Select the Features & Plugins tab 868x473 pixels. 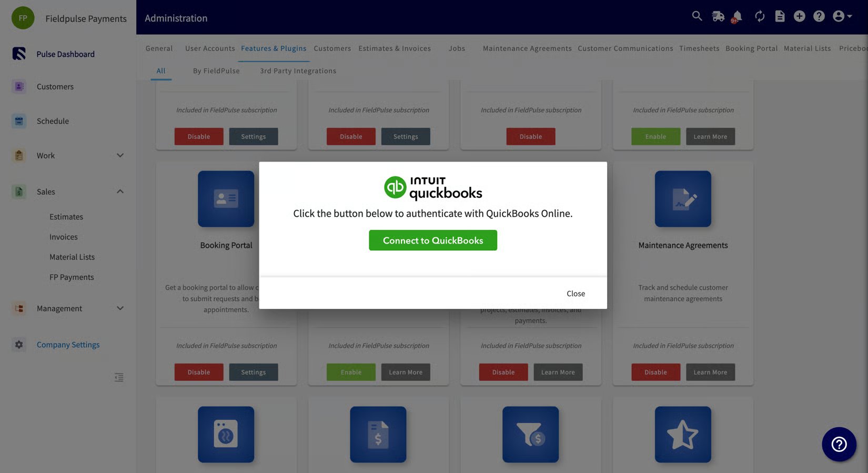click(274, 48)
